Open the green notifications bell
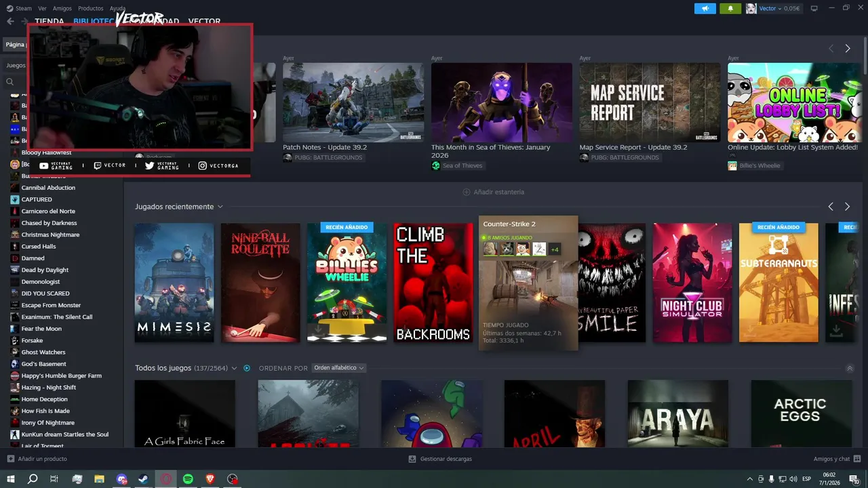The width and height of the screenshot is (868, 488). pyautogui.click(x=730, y=8)
